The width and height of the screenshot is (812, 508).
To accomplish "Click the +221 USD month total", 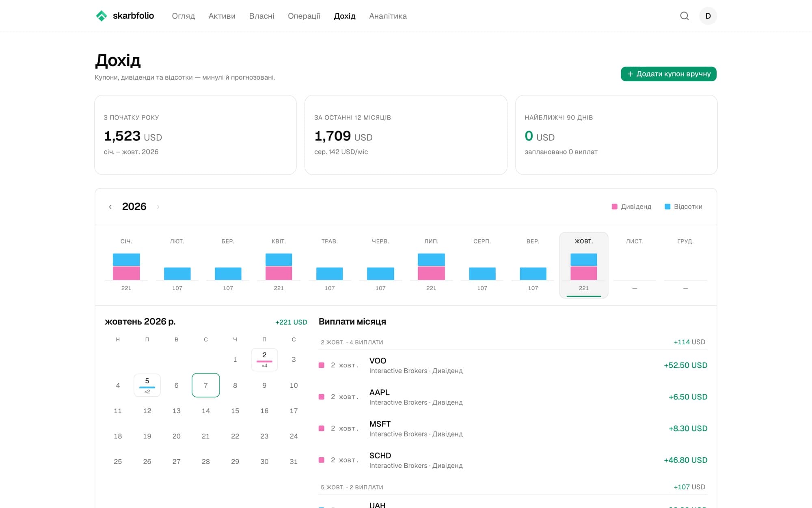I will (291, 322).
